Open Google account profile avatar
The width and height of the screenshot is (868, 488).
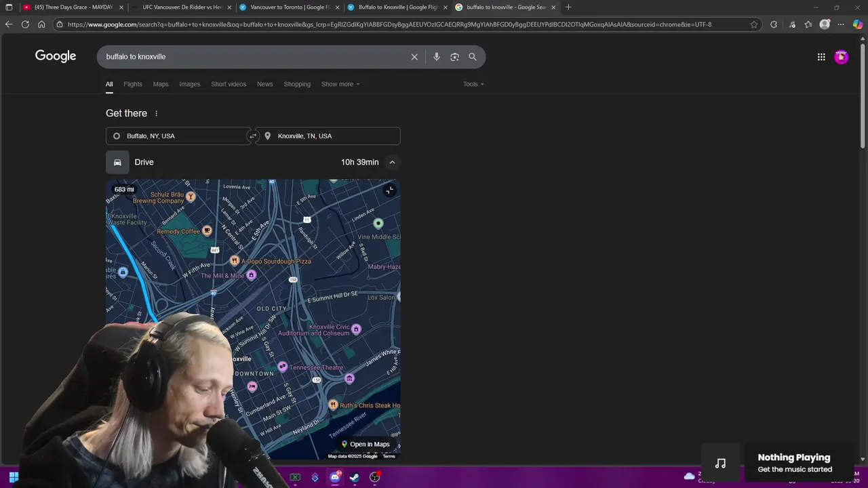click(x=841, y=57)
